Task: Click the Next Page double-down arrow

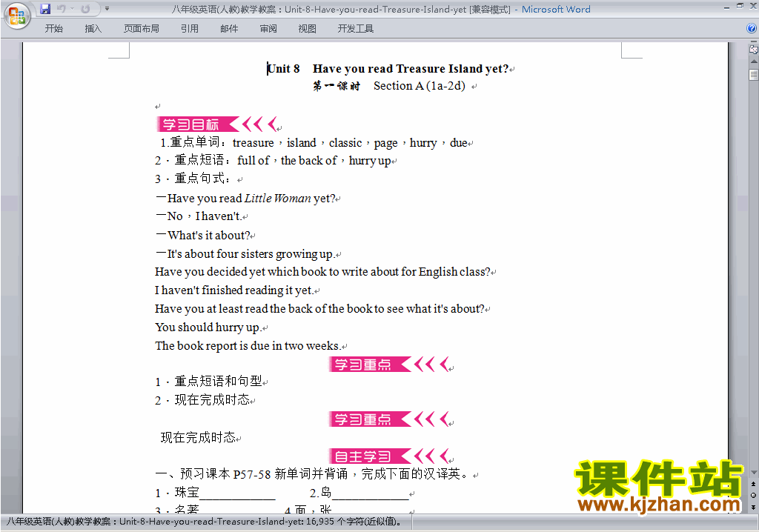Action: (x=754, y=507)
